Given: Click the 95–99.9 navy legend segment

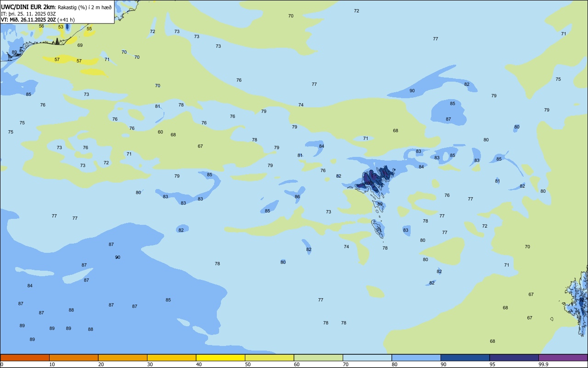Looking at the screenshot, I should click(x=514, y=357).
